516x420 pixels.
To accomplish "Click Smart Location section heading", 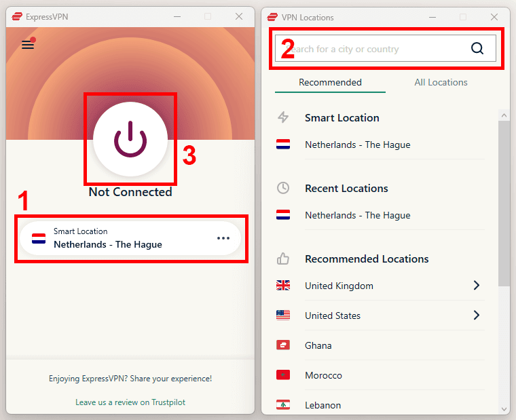I will point(342,118).
